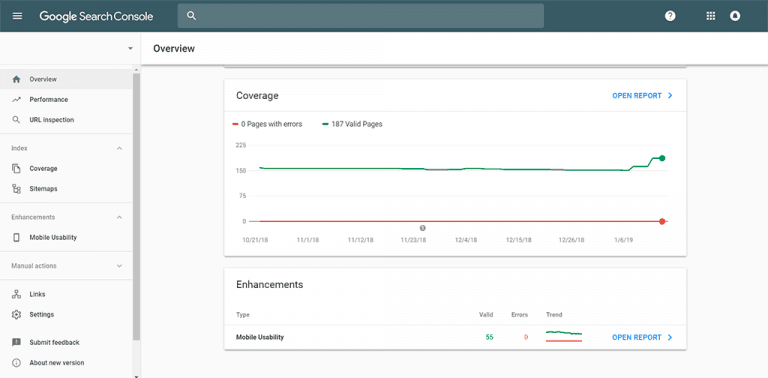Open URL inspection in sidebar
The width and height of the screenshot is (768, 378).
66,119
